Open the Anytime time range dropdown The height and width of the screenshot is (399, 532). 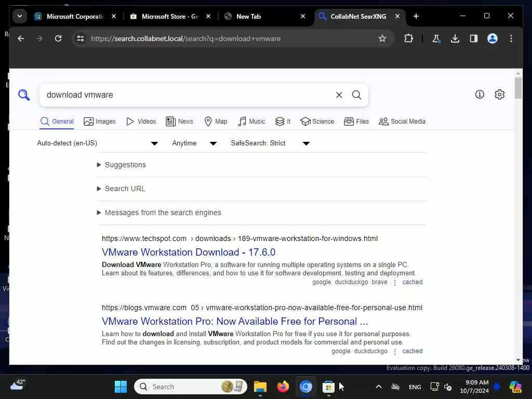coord(194,143)
